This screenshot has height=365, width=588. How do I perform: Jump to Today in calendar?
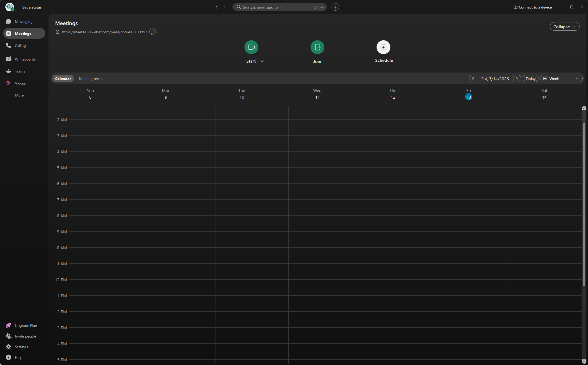[530, 79]
